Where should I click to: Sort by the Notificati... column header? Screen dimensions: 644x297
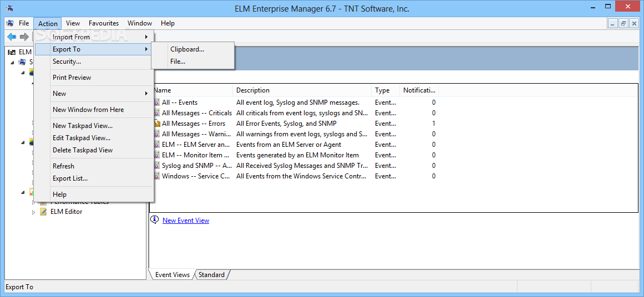(x=419, y=90)
